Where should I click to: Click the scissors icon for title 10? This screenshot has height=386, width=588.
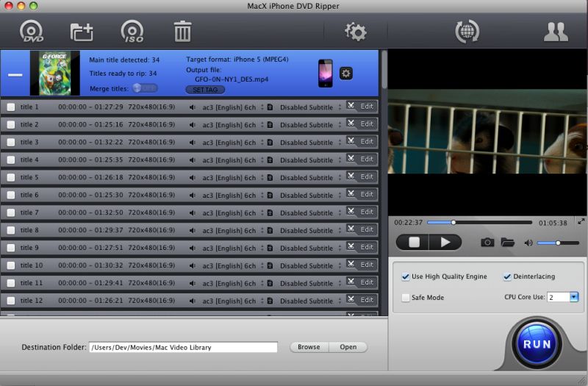tap(351, 265)
